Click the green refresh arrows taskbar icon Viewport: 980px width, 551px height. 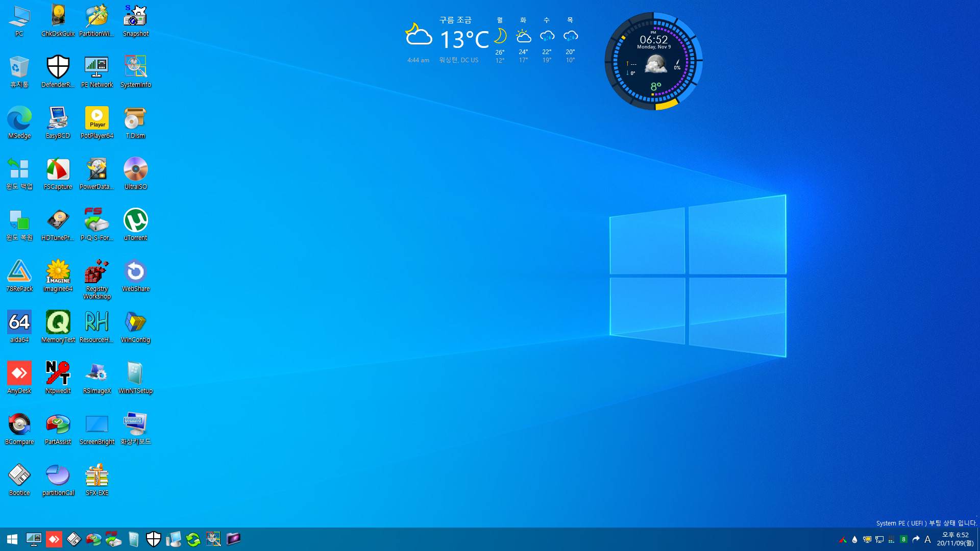(193, 539)
